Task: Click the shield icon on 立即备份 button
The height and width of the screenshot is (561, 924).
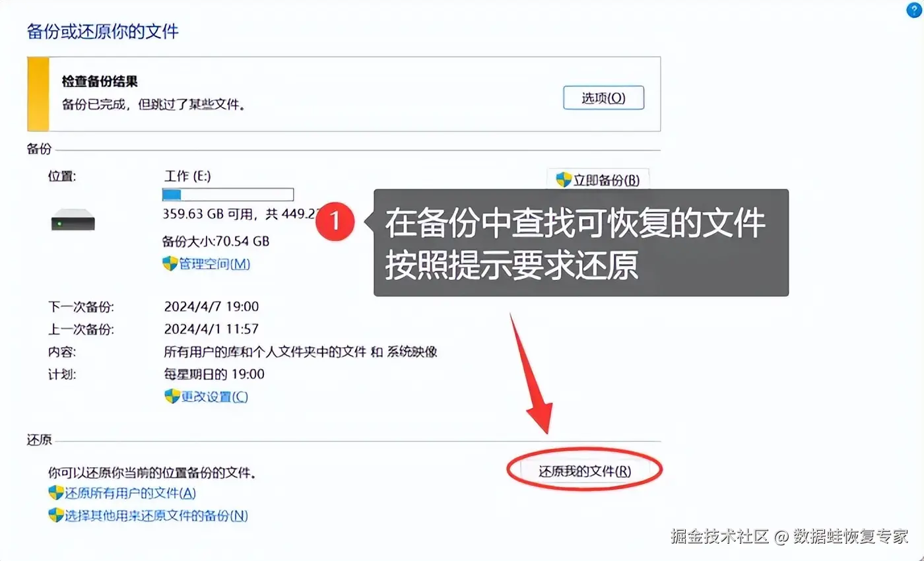Action: 563,180
